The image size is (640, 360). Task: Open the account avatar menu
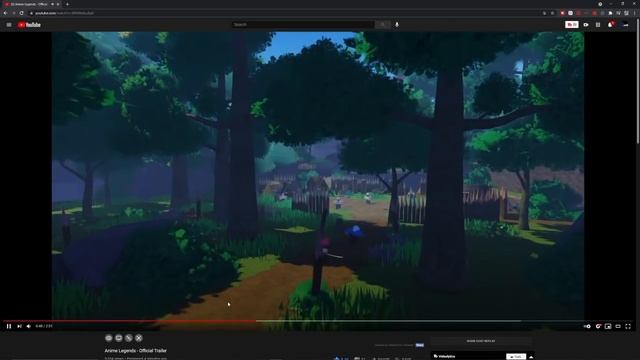pyautogui.click(x=625, y=25)
